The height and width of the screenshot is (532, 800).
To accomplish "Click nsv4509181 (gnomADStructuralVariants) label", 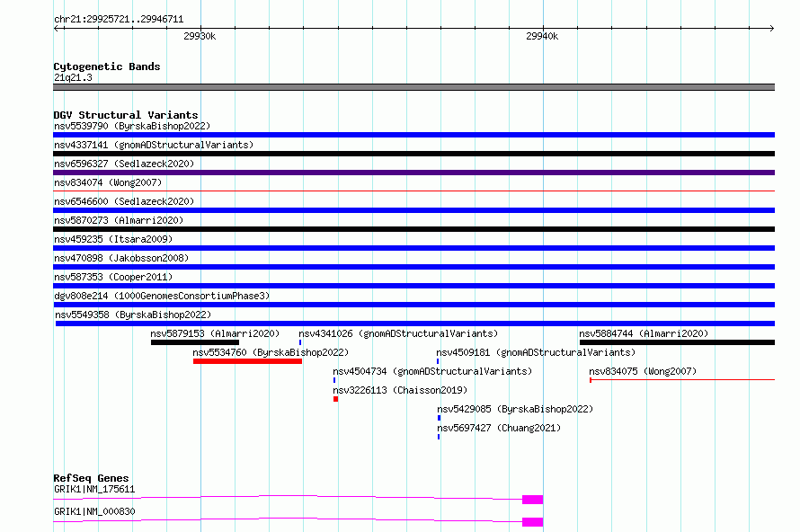I will (x=536, y=352).
